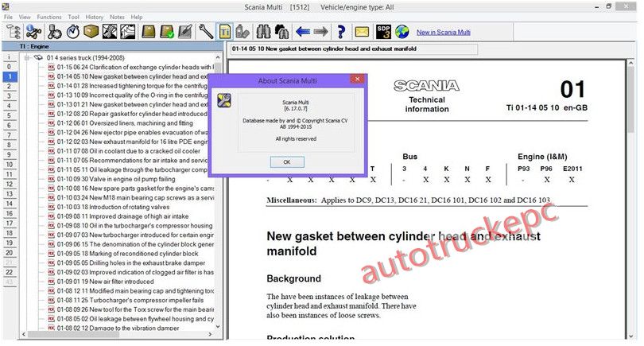Select group tab 22 in left strip
The width and height of the screenshot is (644, 346).
(9, 272)
